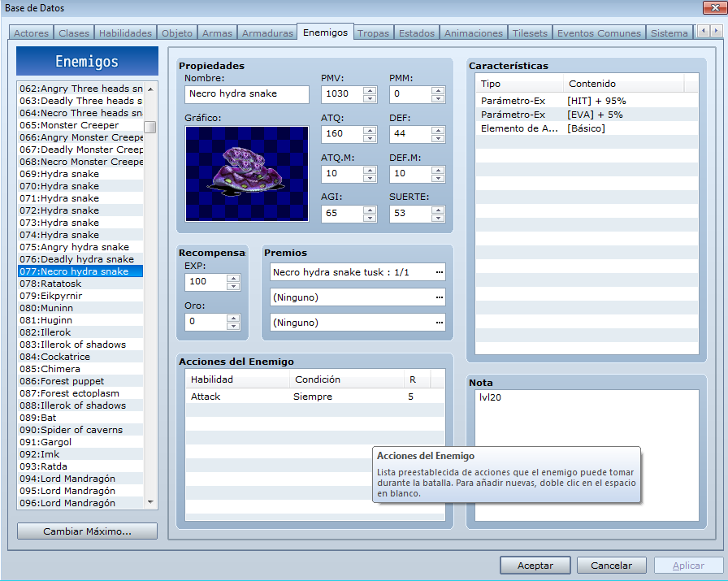The width and height of the screenshot is (728, 581).
Task: Go to the Armas tab
Action: click(x=217, y=33)
